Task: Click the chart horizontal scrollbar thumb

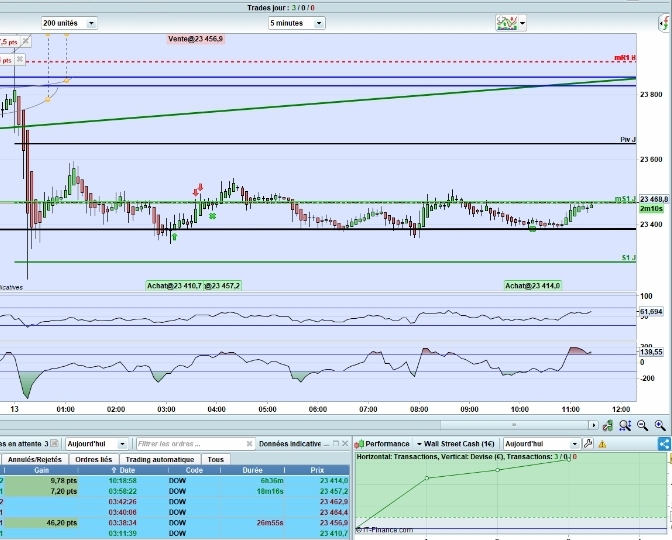Action: click(x=514, y=425)
